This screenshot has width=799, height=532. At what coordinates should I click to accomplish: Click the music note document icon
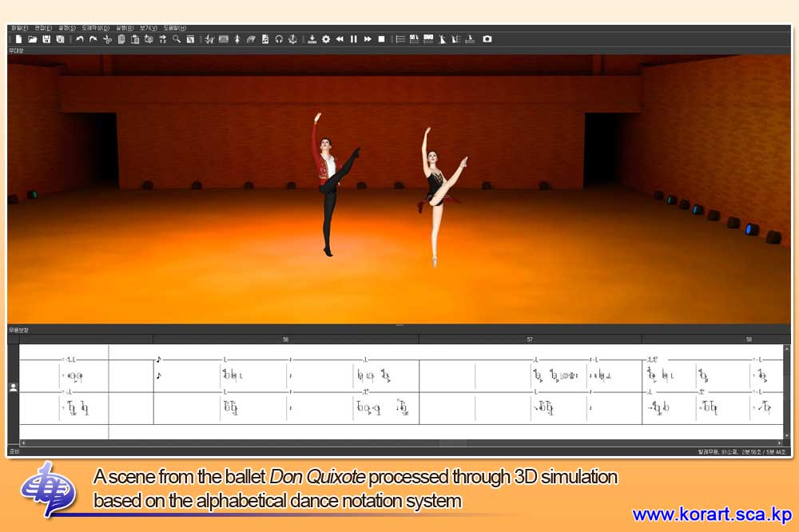(265, 39)
